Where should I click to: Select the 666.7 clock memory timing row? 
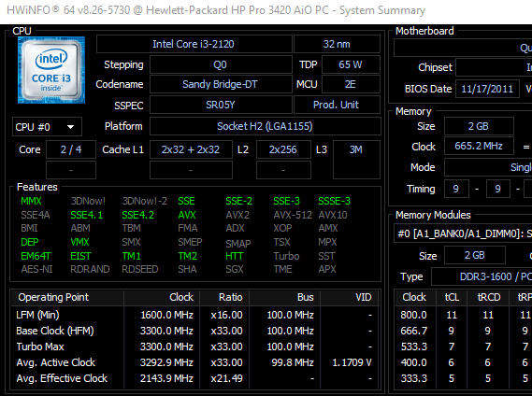[x=464, y=331]
